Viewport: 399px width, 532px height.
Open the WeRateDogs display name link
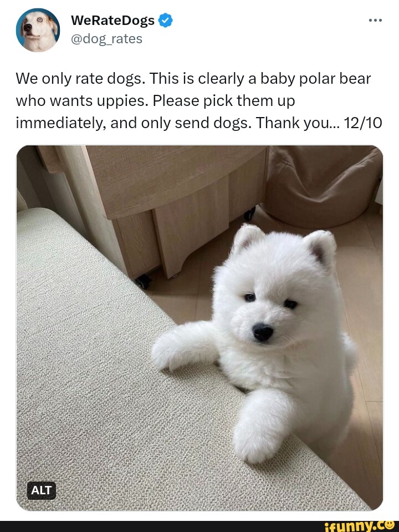(x=112, y=21)
